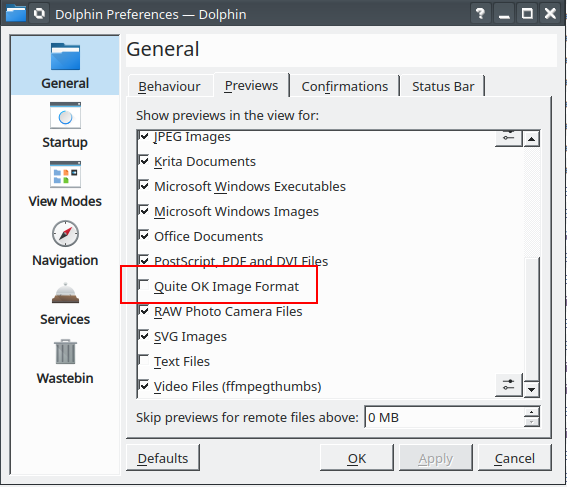
Task: Uncheck Microsoft Windows Images checkbox
Action: point(144,211)
